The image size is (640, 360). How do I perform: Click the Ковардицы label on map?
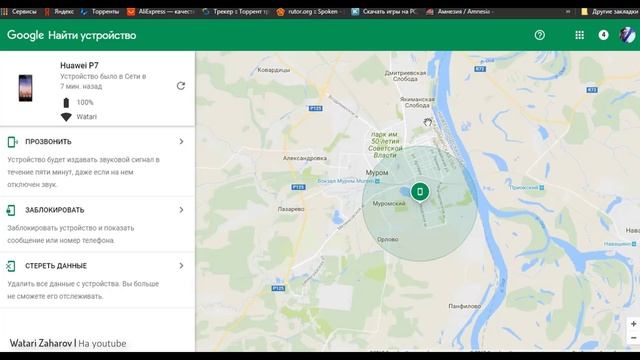pyautogui.click(x=273, y=70)
